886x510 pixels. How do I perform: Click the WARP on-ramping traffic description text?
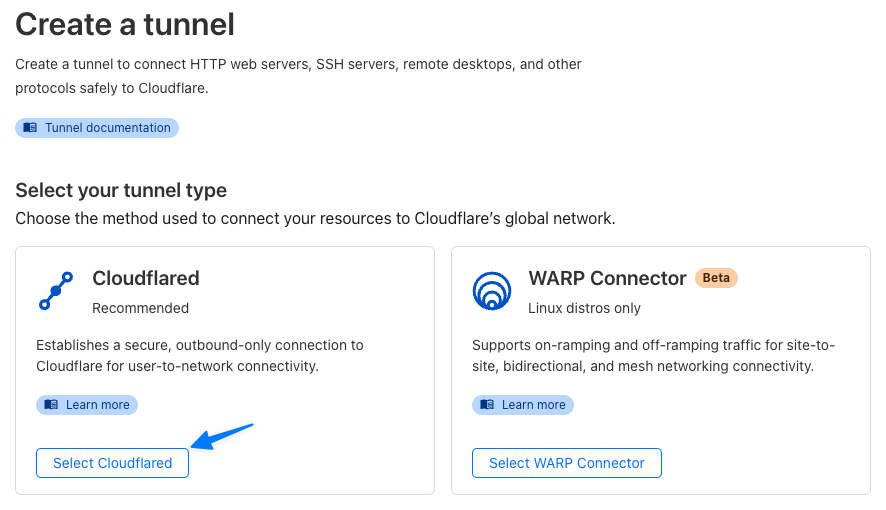point(653,356)
